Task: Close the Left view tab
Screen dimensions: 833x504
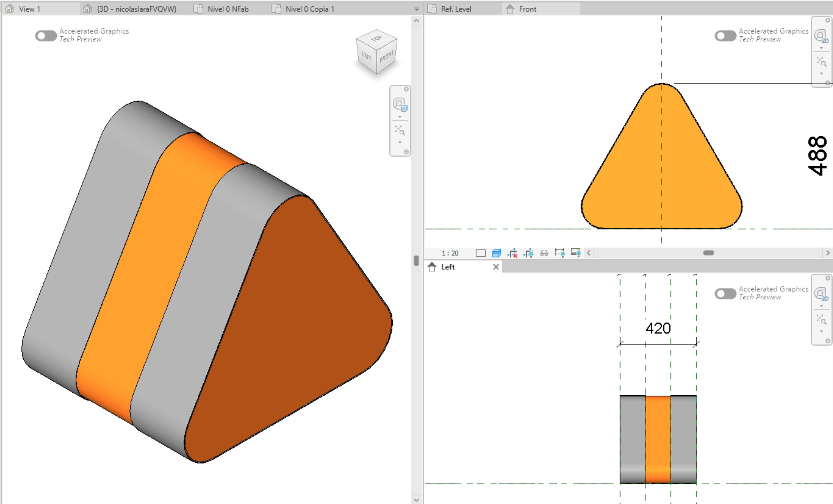Action: point(496,267)
